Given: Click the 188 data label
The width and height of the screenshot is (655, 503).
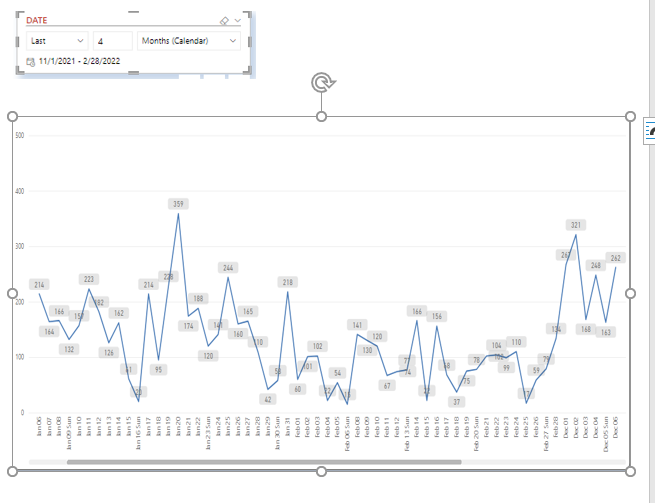Looking at the screenshot, I should pos(198,298).
